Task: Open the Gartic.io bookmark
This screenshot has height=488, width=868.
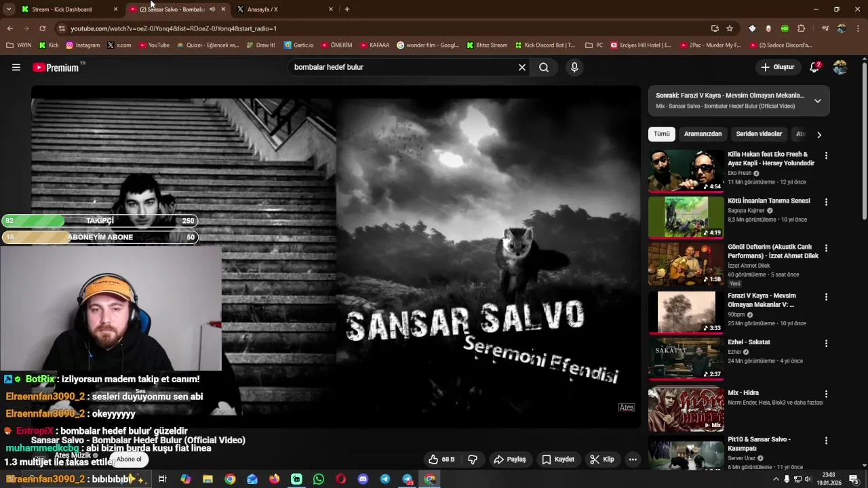Action: click(x=298, y=45)
